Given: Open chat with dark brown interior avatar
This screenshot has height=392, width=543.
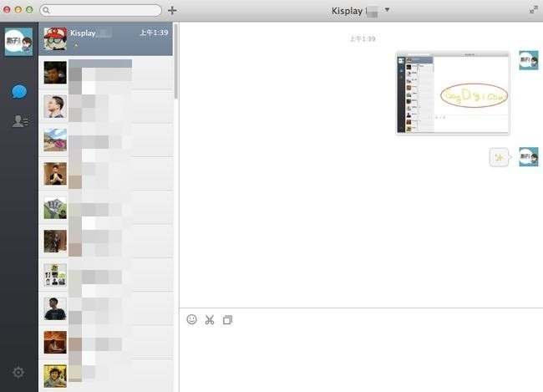Looking at the screenshot, I should pos(105,242).
